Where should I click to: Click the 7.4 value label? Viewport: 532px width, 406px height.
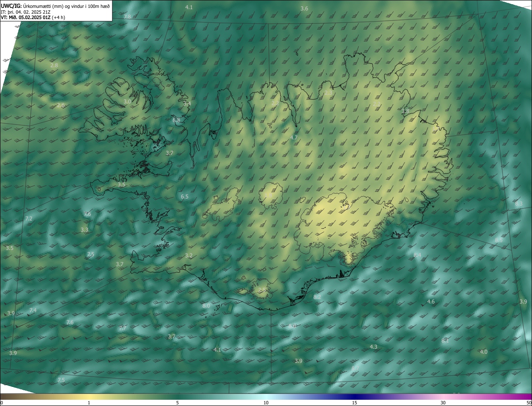point(33,311)
